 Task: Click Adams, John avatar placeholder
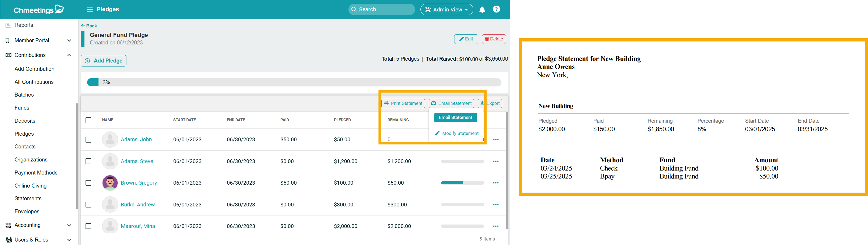pyautogui.click(x=110, y=139)
